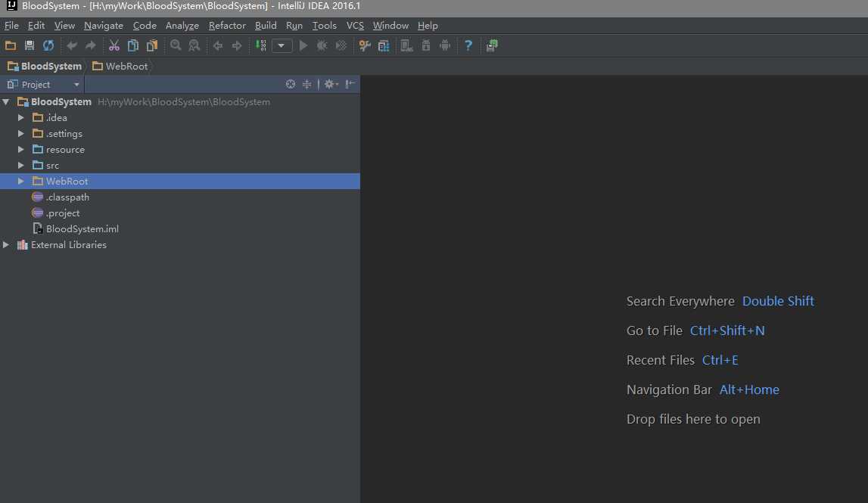Screen dimensions: 868x503
Task: Open the Code menu
Action: click(145, 26)
